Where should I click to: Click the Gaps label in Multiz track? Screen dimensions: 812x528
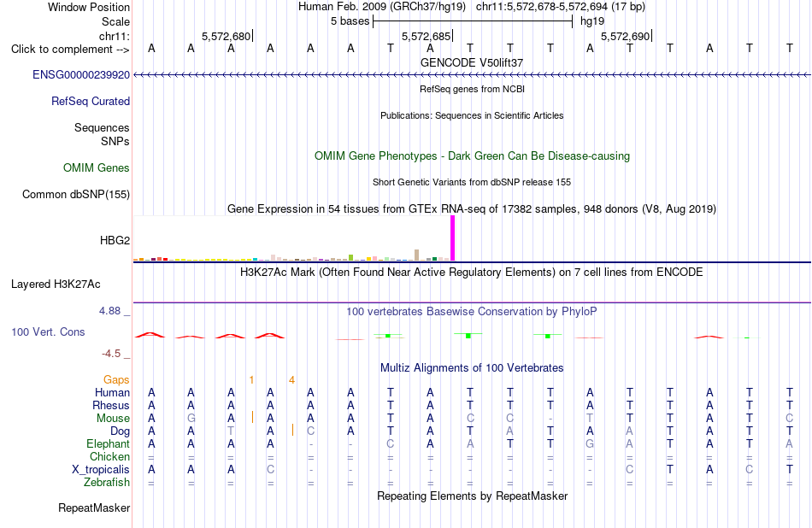point(116,380)
